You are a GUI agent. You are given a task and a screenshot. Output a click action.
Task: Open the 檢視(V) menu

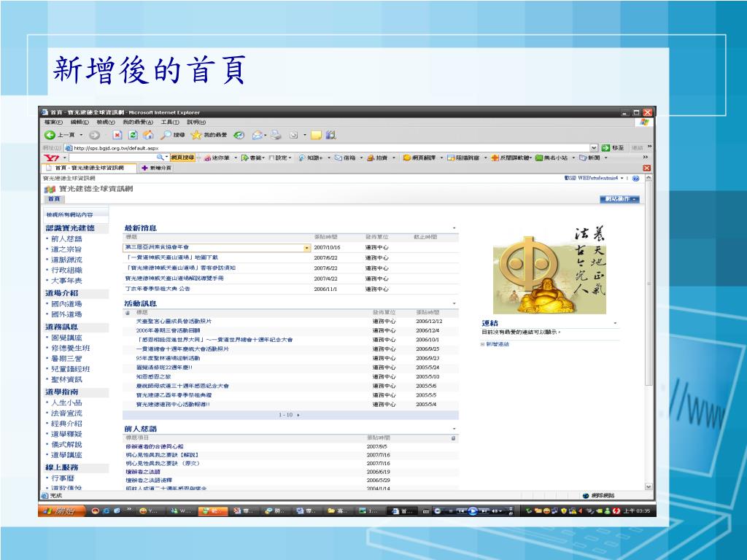pyautogui.click(x=106, y=122)
